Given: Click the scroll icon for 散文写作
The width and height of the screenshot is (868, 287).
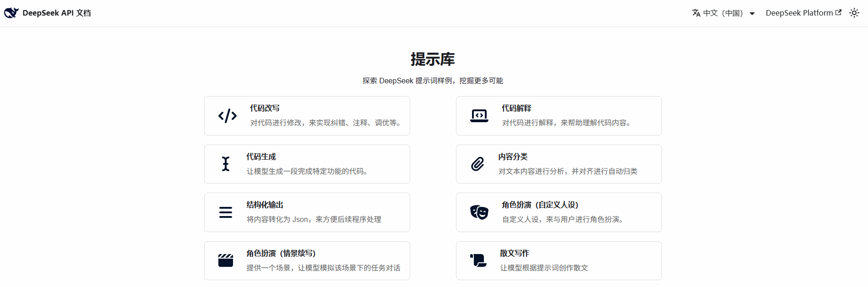Looking at the screenshot, I should 478,260.
